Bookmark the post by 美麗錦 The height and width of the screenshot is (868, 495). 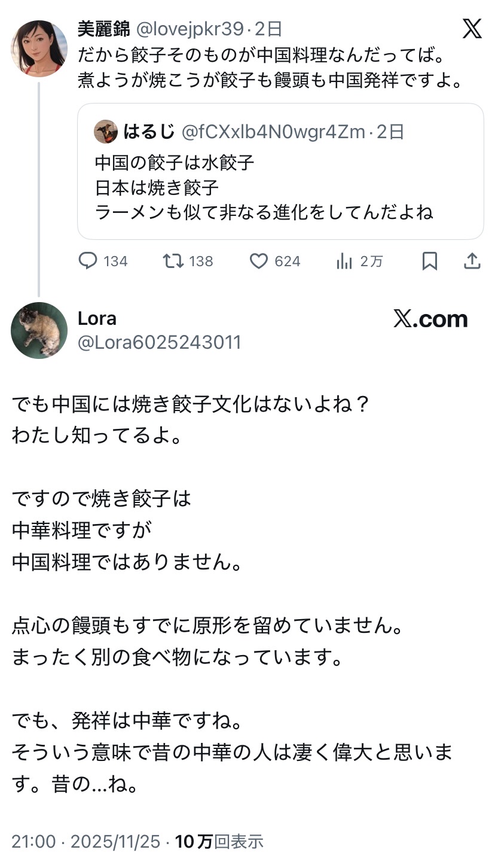tap(429, 261)
